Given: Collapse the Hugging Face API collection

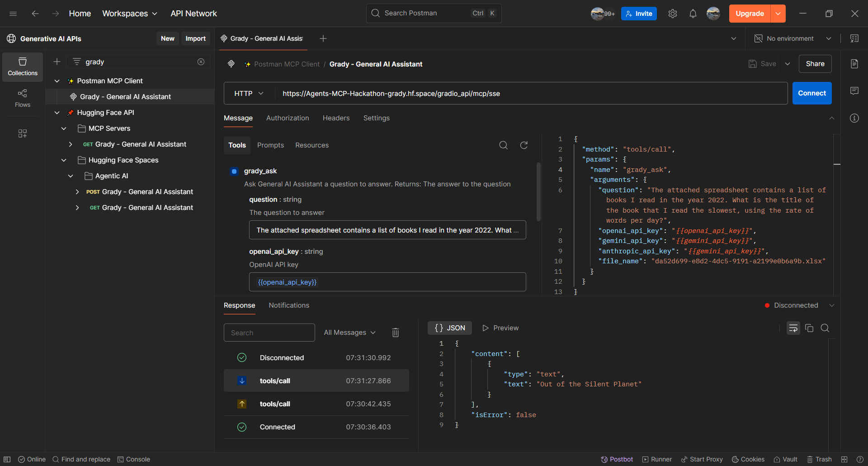Looking at the screenshot, I should tap(57, 113).
